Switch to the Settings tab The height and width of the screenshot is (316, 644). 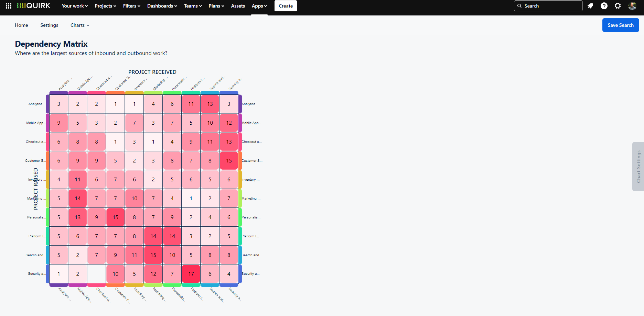click(49, 25)
